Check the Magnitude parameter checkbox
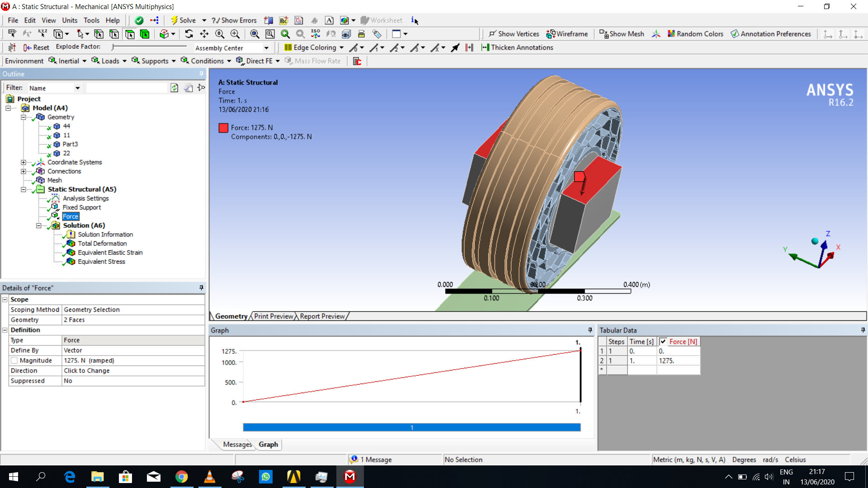Viewport: 868px width, 488px height. coord(14,361)
